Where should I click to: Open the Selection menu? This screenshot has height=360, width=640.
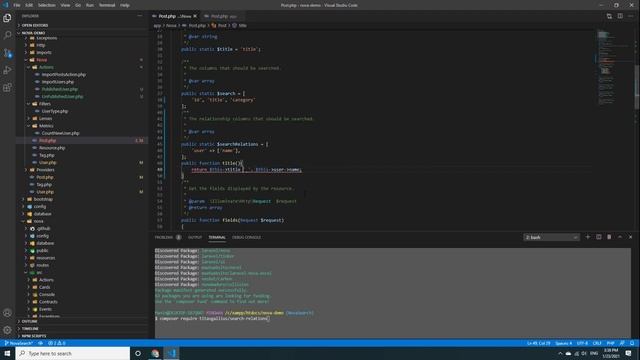47,5
